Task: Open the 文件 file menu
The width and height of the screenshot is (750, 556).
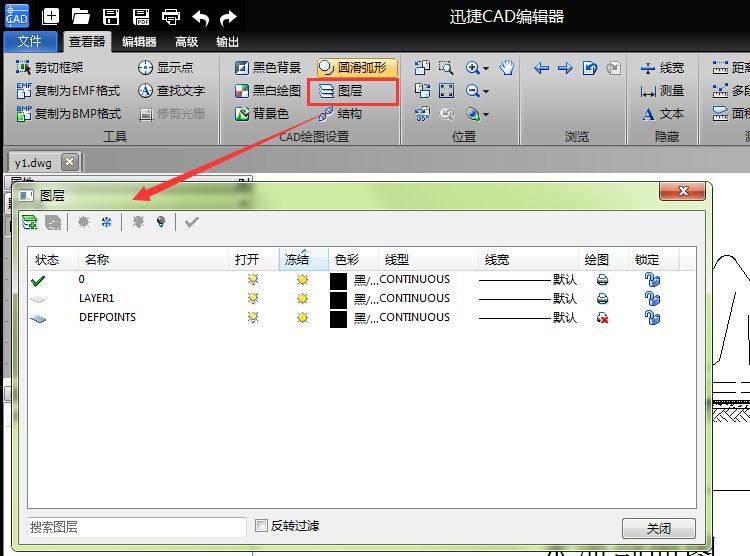Action: pos(30,42)
